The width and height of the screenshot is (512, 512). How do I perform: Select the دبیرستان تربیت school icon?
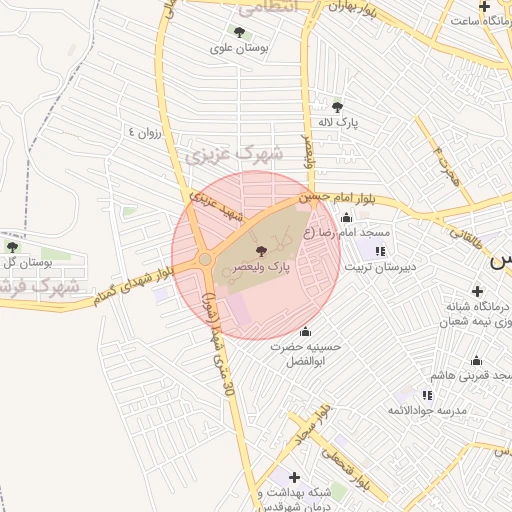[x=380, y=251]
